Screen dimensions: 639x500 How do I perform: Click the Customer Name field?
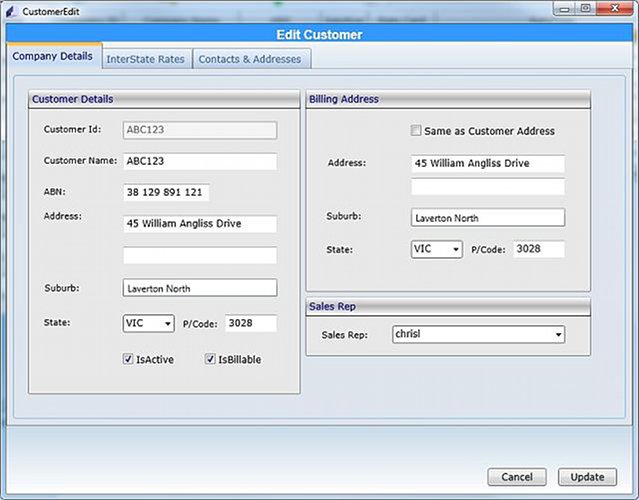[200, 161]
